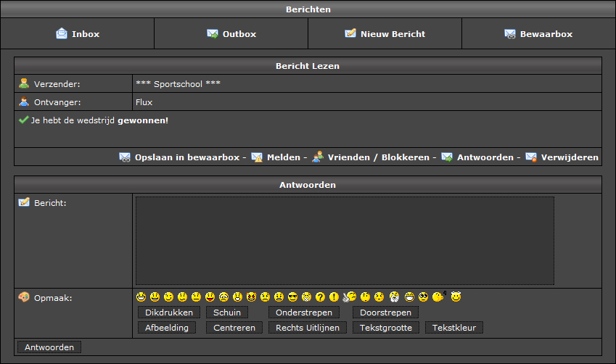Screen dimensions: 616x364
Task: Choose the Tekstkleur text color button
Action: click(x=453, y=328)
